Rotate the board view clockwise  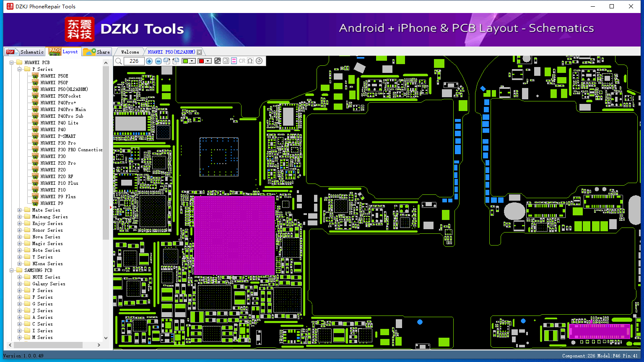click(x=167, y=61)
